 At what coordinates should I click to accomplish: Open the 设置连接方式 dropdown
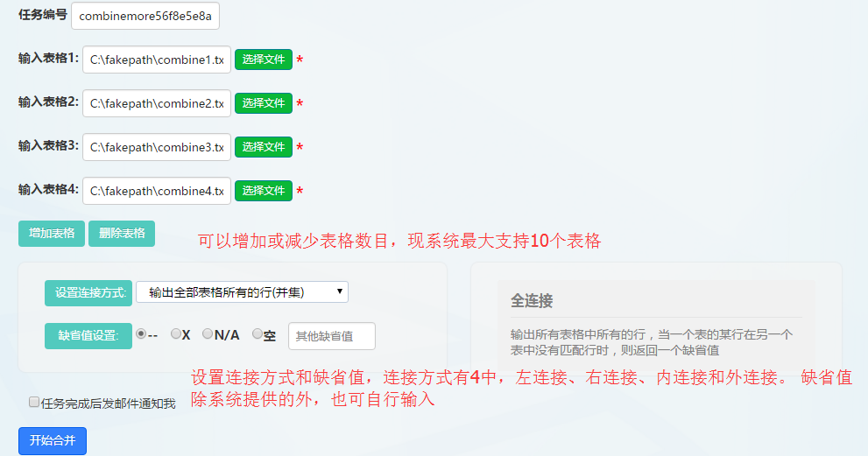[242, 292]
